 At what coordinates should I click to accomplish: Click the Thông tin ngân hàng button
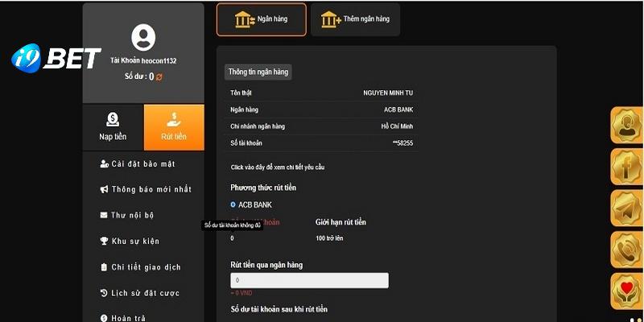point(258,72)
